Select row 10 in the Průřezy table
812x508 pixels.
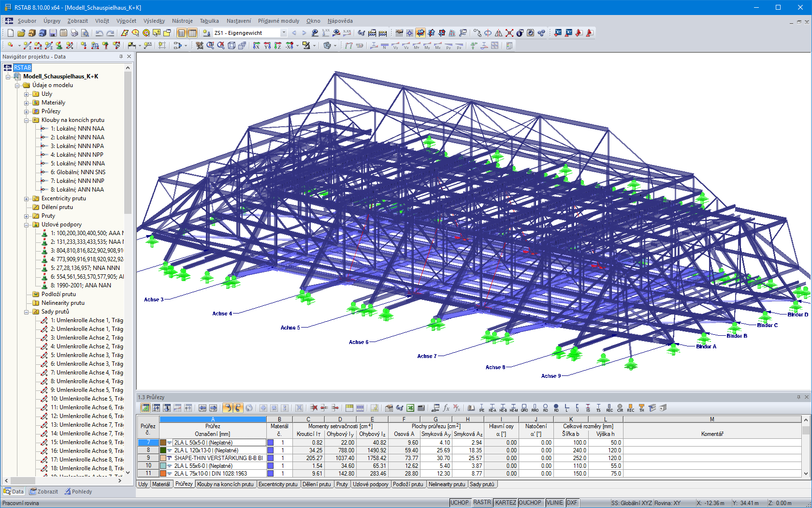click(147, 465)
